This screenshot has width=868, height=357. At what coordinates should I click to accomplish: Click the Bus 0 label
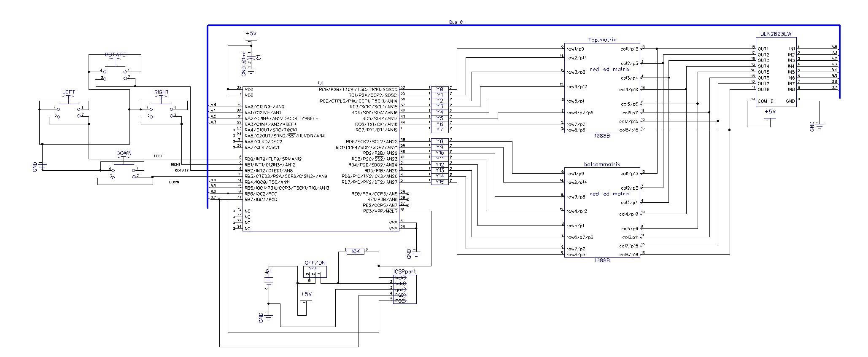pyautogui.click(x=456, y=22)
